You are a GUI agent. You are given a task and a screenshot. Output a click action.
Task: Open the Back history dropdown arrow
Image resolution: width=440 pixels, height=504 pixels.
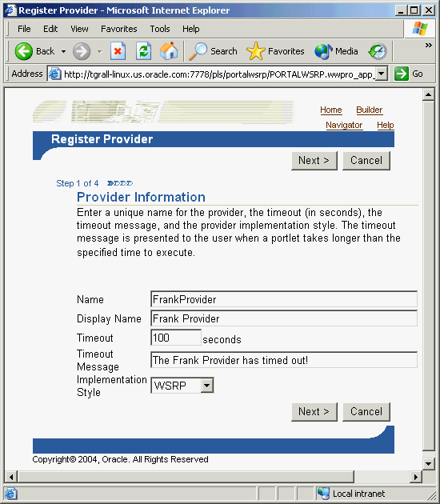point(64,51)
